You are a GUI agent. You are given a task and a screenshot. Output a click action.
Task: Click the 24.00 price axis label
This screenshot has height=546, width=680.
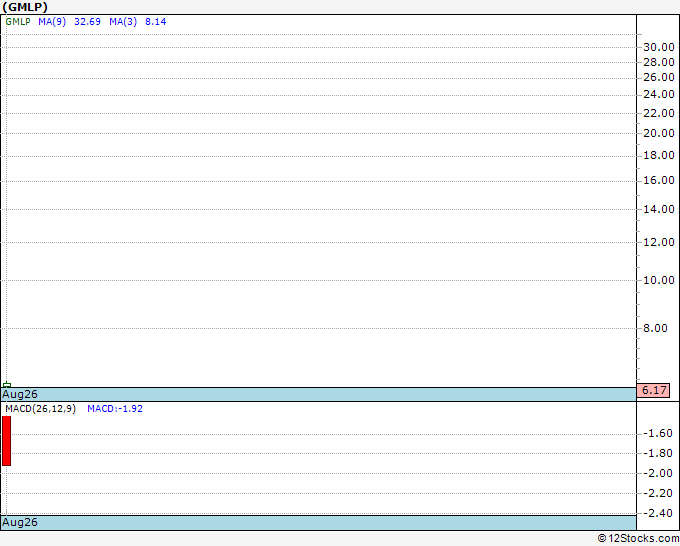tap(659, 95)
